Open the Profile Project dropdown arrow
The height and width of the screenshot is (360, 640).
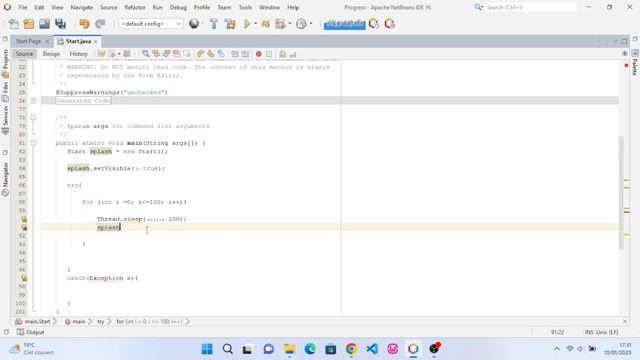(x=290, y=24)
